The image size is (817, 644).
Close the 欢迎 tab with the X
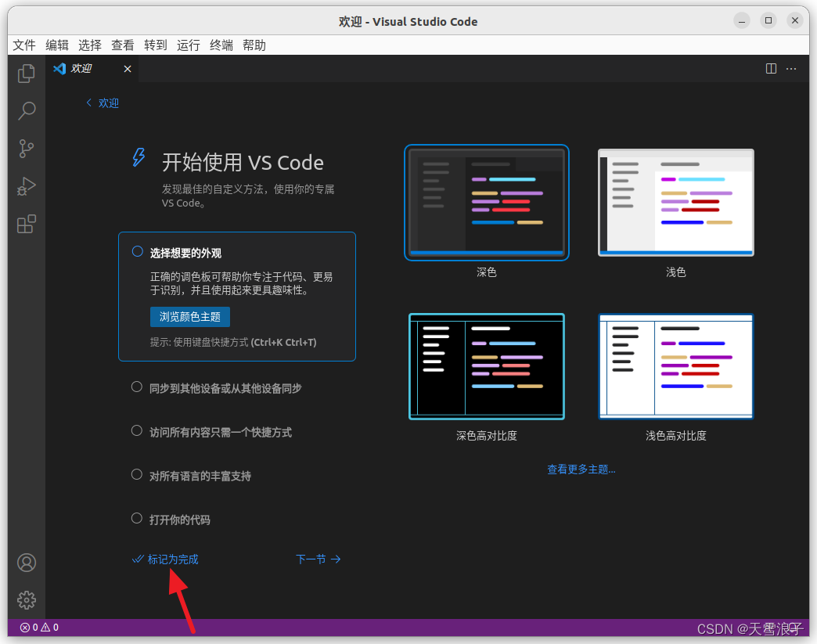pyautogui.click(x=127, y=69)
